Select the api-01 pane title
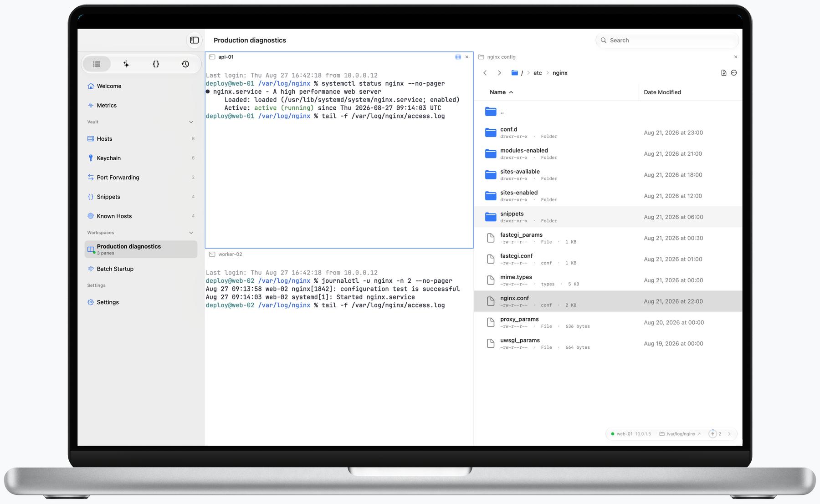Image resolution: width=820 pixels, height=504 pixels. point(226,57)
